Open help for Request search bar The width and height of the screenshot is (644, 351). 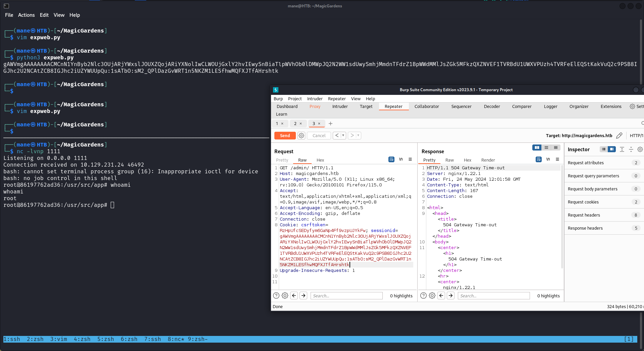(x=276, y=296)
